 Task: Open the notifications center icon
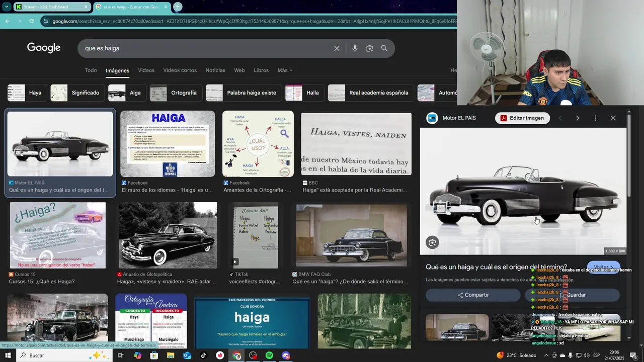(x=633, y=355)
